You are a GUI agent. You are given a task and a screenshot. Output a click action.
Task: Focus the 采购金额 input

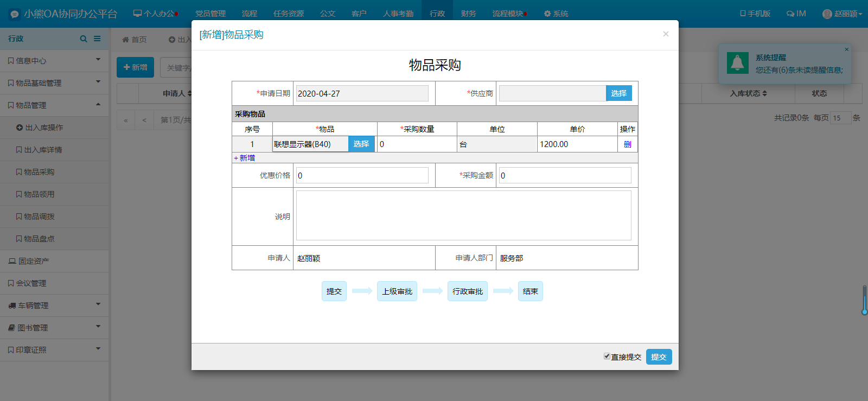[565, 175]
